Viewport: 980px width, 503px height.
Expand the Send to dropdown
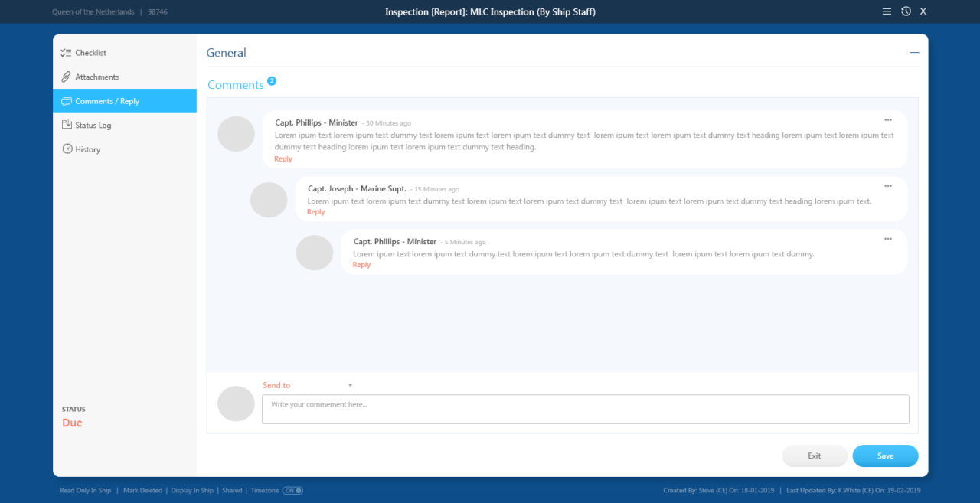pyautogui.click(x=350, y=386)
